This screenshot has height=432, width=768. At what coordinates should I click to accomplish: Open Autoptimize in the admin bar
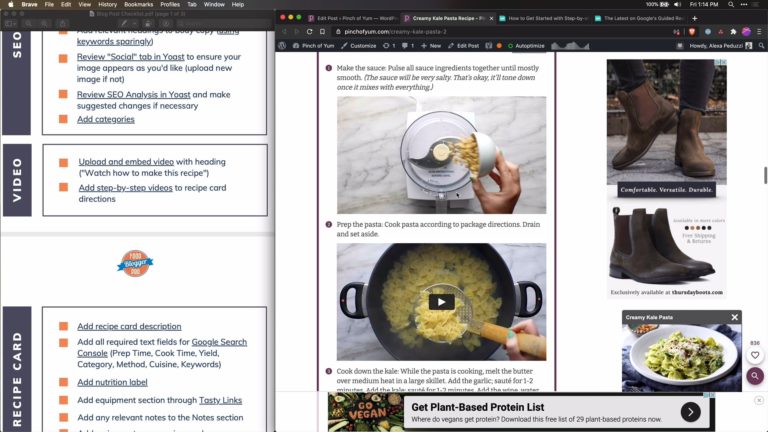tap(526, 46)
